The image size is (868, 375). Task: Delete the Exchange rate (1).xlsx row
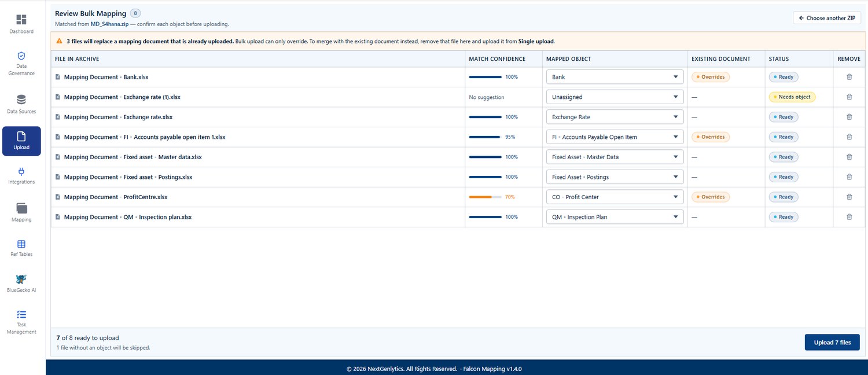[x=849, y=97]
